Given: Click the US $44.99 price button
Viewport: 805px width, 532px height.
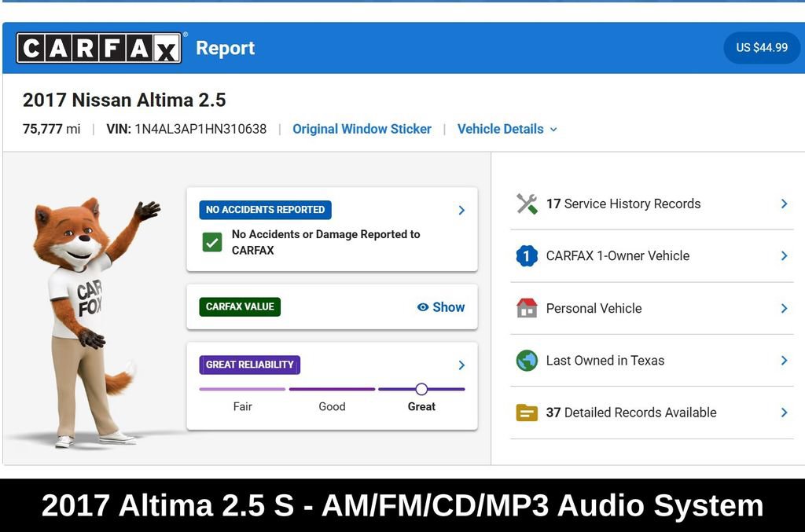Looking at the screenshot, I should click(761, 48).
